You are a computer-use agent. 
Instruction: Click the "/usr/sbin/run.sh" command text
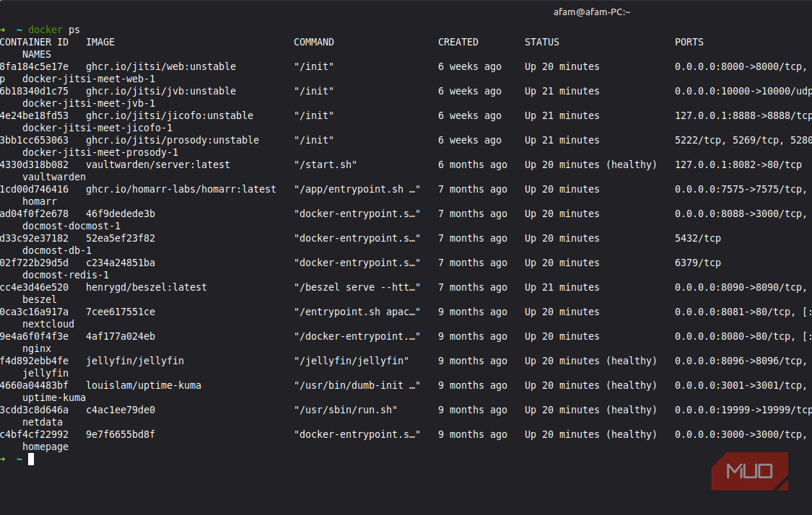[346, 410]
